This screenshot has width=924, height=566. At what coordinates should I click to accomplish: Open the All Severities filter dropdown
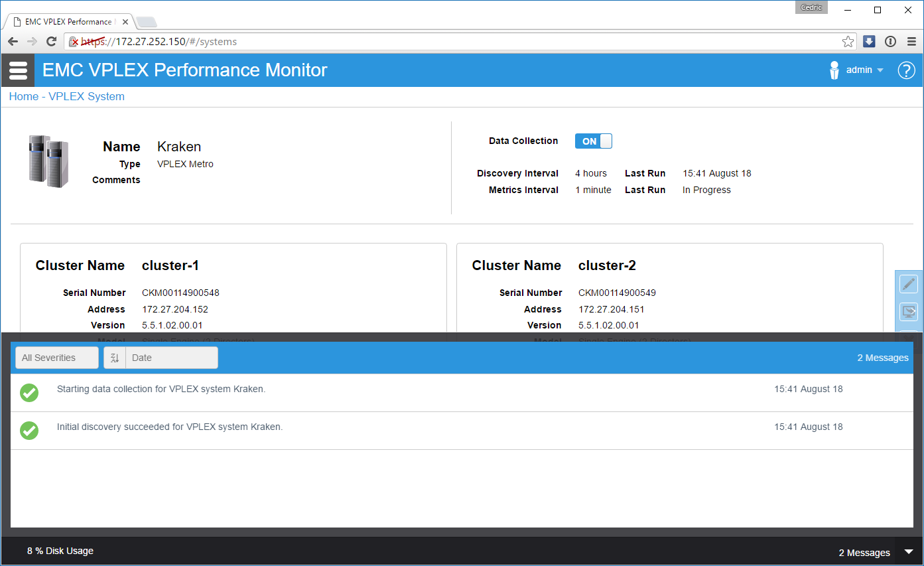pos(57,358)
